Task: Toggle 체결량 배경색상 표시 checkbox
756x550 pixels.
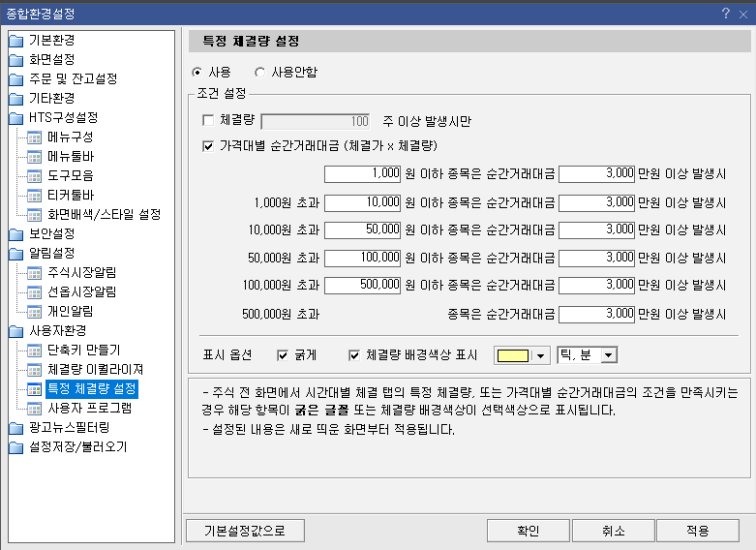Action: point(354,355)
